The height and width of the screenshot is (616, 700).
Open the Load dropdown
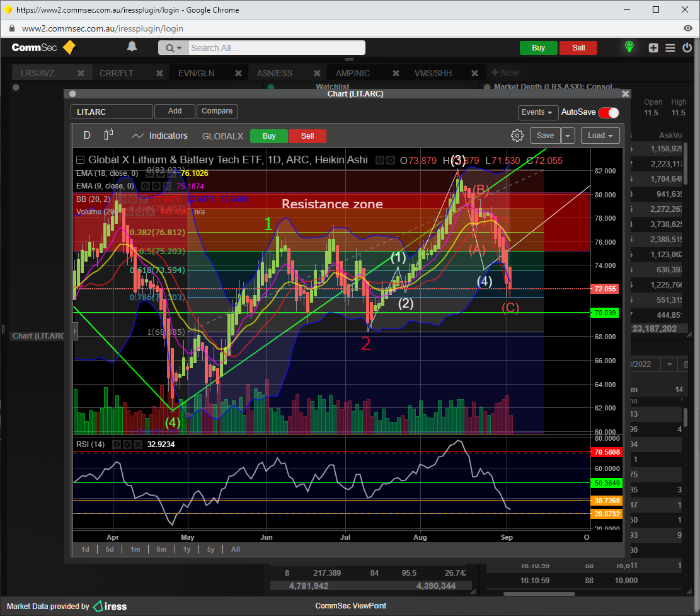pos(600,136)
